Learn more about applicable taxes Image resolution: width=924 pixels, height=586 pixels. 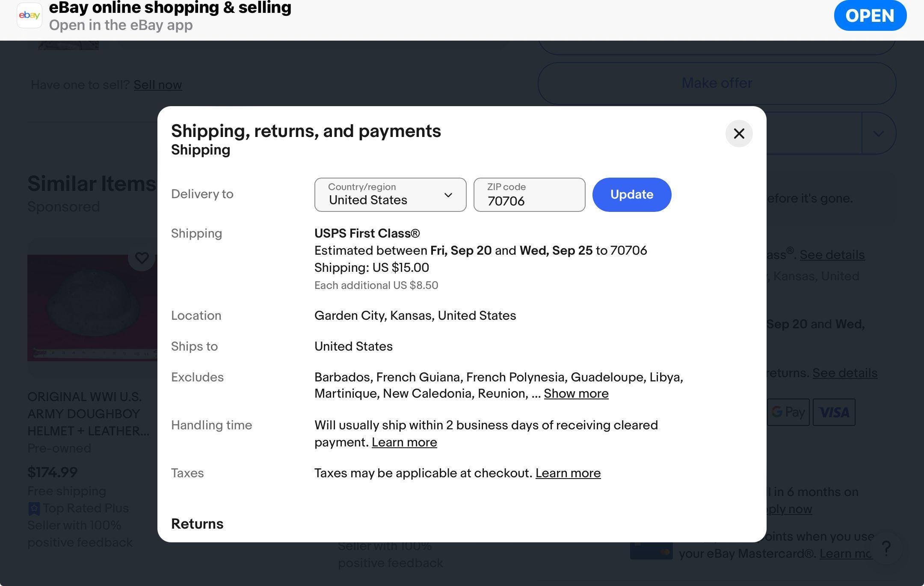[x=568, y=473]
